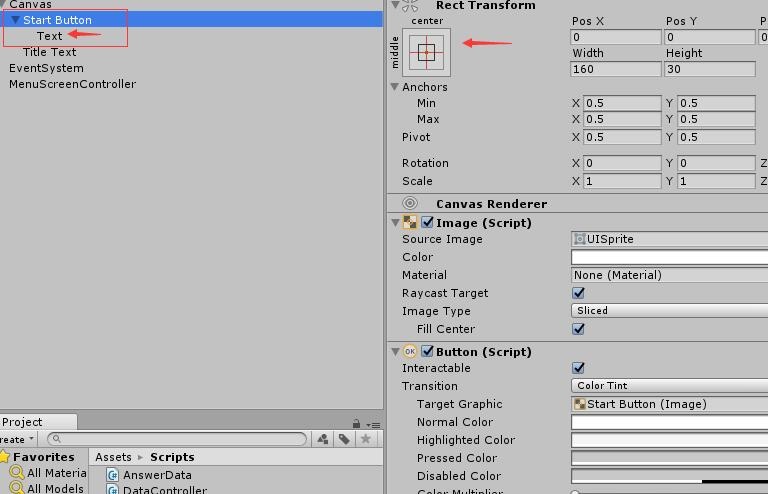
Task: Collapse the Button script component
Action: [x=395, y=352]
